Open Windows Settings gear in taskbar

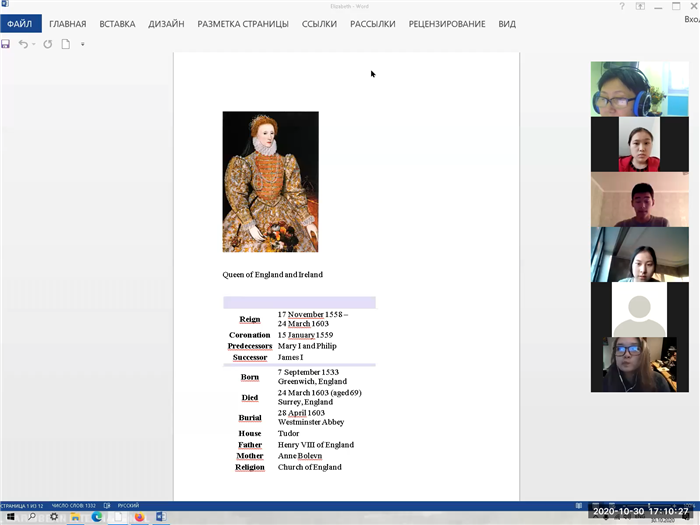(54, 517)
